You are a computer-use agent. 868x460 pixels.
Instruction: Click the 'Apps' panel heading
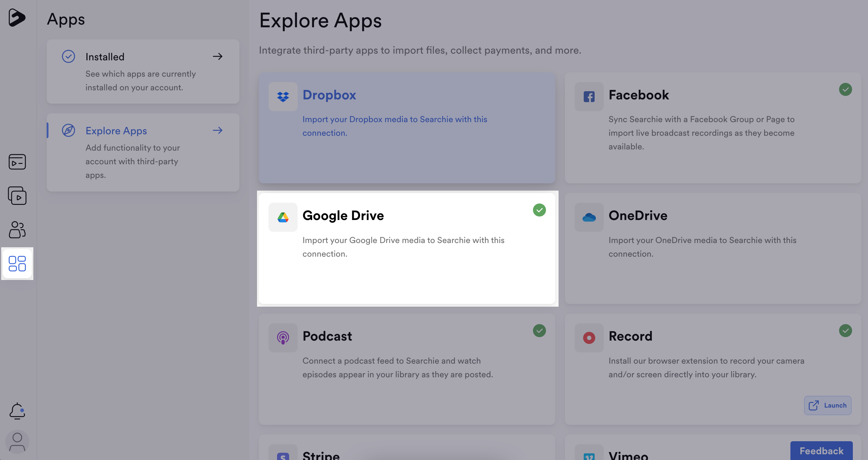[x=66, y=19]
